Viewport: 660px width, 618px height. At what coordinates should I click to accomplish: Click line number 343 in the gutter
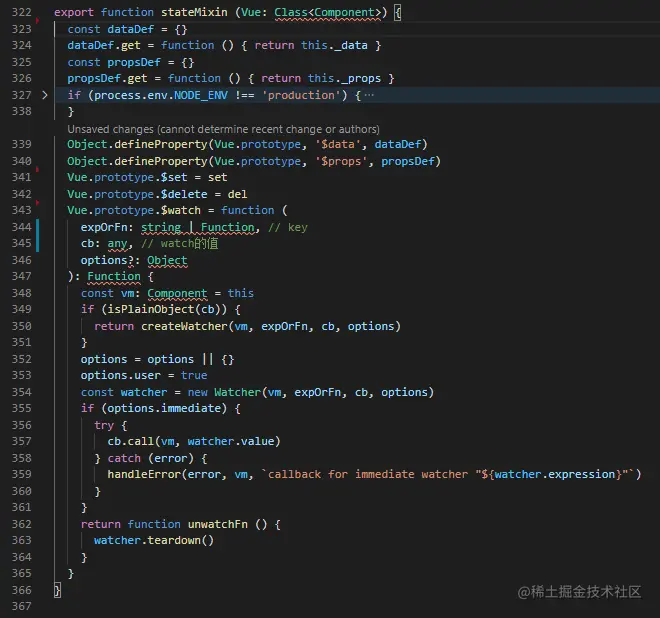[21, 210]
